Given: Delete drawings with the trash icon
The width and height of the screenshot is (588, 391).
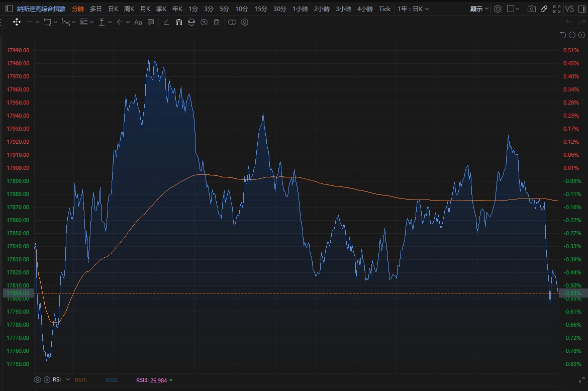Looking at the screenshot, I should tap(217, 22).
